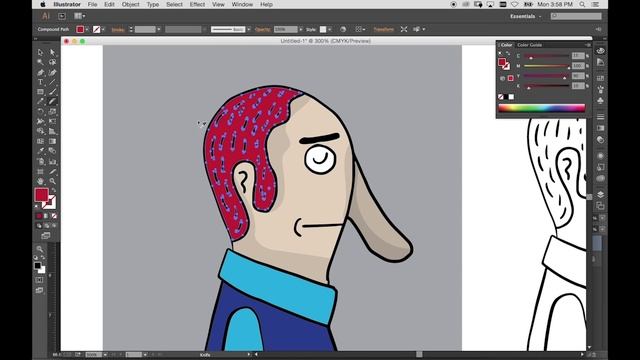Image resolution: width=640 pixels, height=360 pixels.
Task: Select the Rotate tool
Action: (x=40, y=111)
